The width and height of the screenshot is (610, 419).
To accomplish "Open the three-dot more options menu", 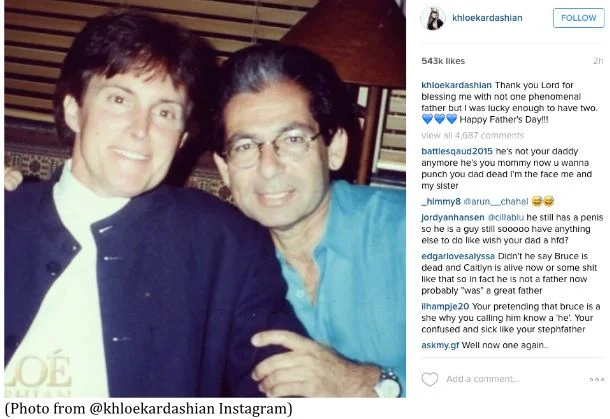I will [597, 379].
